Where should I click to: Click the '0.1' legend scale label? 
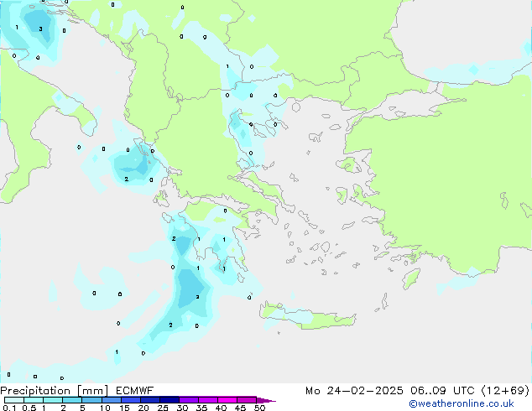9,408
